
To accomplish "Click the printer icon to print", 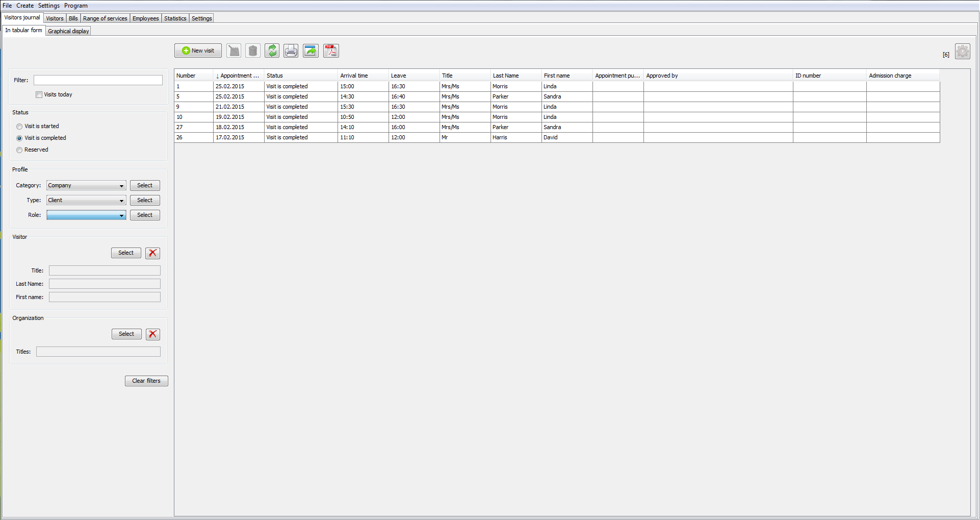I will click(291, 51).
